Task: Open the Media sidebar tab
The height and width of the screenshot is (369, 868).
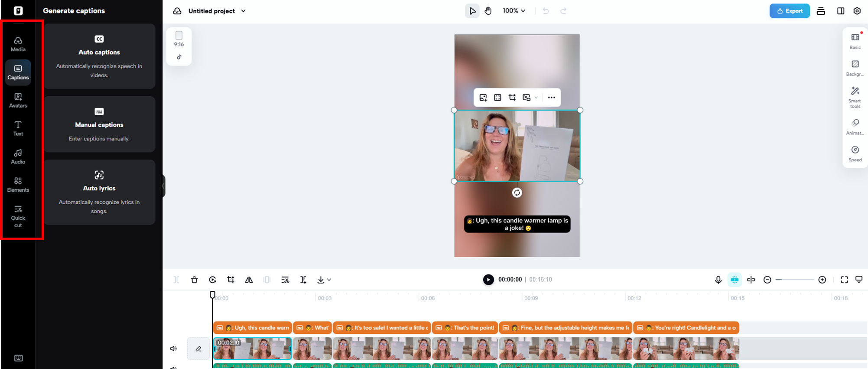Action: 18,44
